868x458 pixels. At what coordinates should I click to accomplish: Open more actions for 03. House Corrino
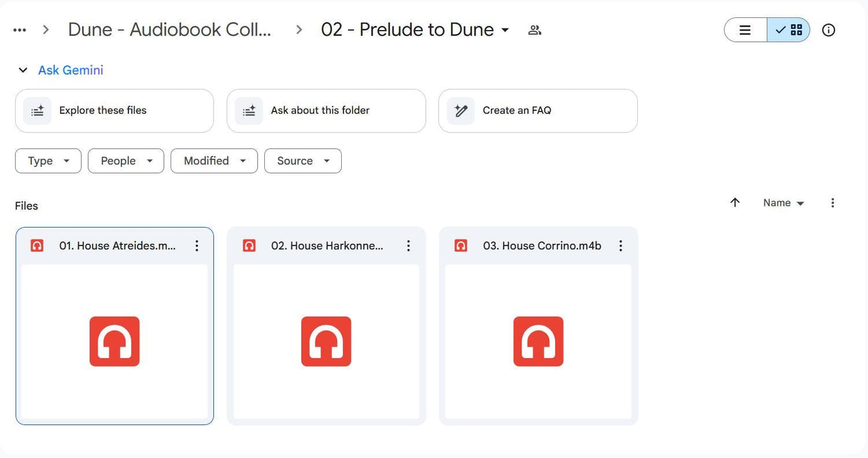[x=621, y=246]
